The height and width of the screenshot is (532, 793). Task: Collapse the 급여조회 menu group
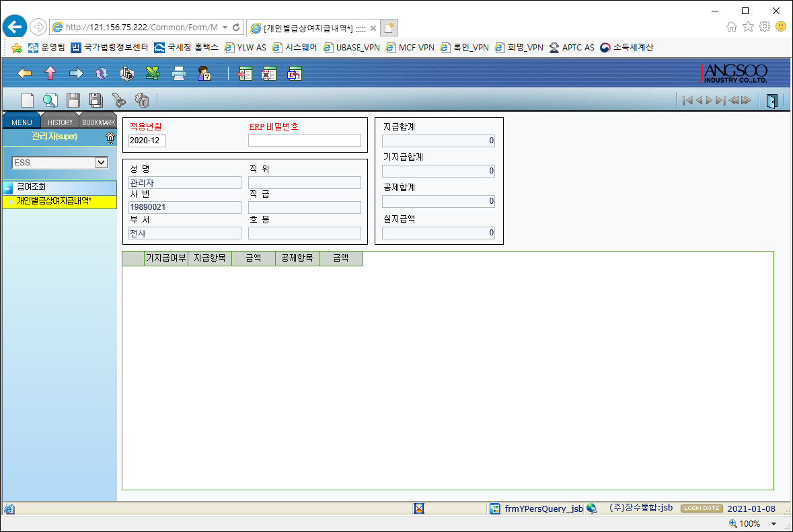click(x=7, y=188)
